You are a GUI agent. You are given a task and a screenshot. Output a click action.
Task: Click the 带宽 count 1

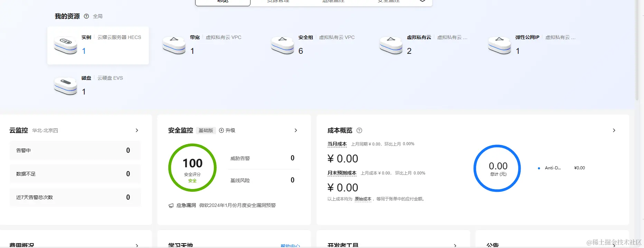(x=192, y=51)
